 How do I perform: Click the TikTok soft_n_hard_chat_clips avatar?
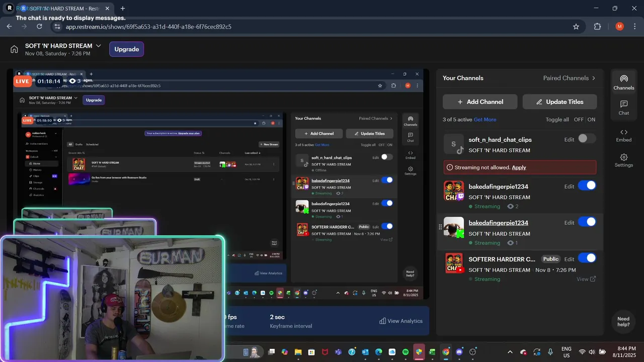454,144
